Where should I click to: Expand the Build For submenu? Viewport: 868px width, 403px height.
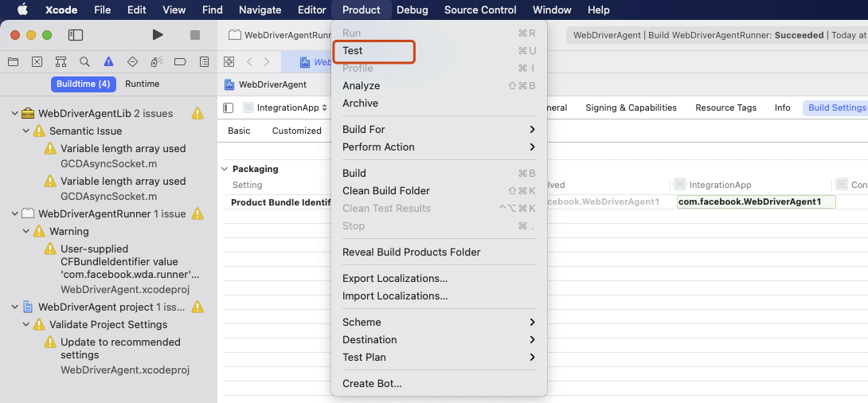click(439, 130)
